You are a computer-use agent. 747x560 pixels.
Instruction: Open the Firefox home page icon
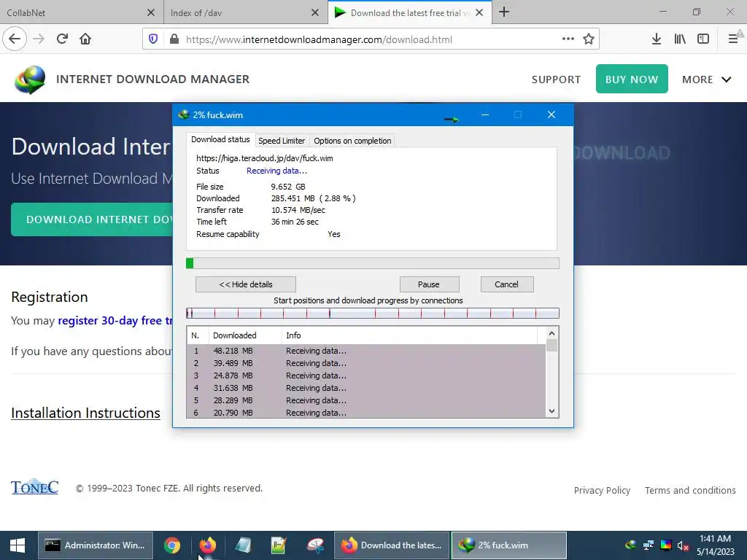(85, 39)
